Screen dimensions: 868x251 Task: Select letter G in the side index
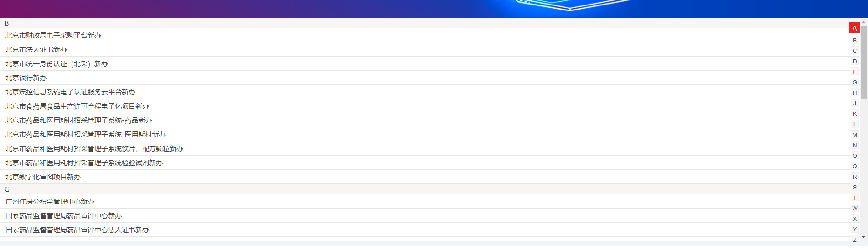854,83
